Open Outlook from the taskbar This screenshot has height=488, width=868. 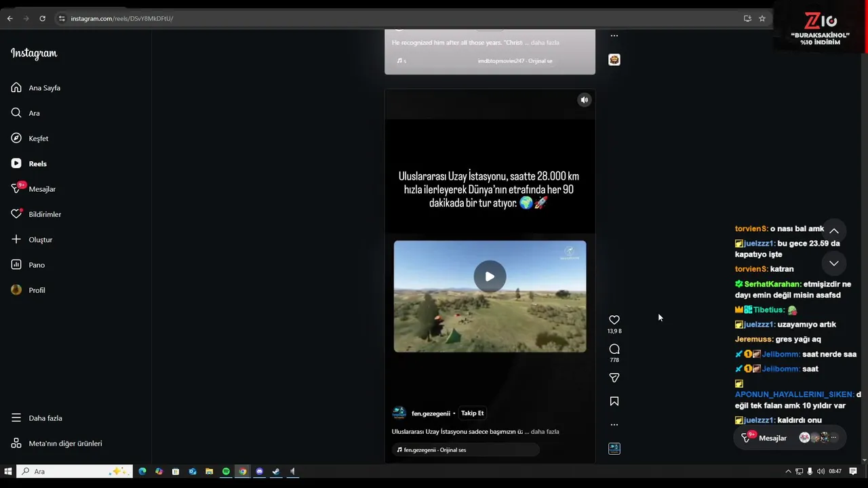coord(193,471)
